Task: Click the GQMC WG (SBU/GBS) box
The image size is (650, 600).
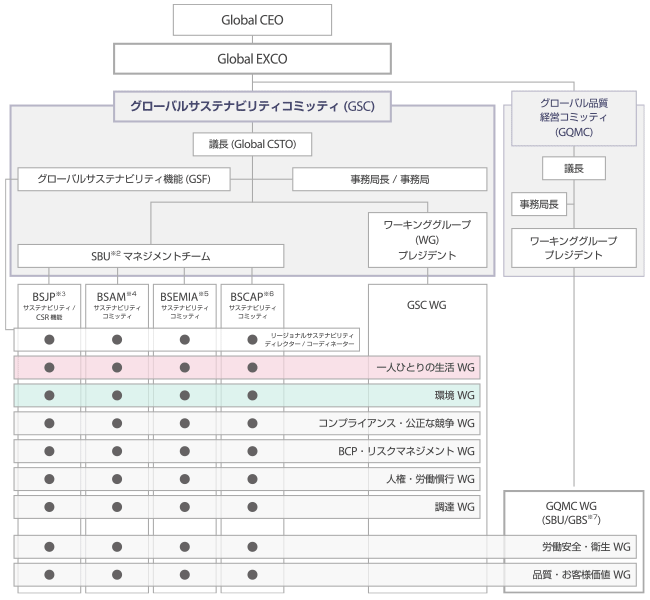Action: point(572,511)
